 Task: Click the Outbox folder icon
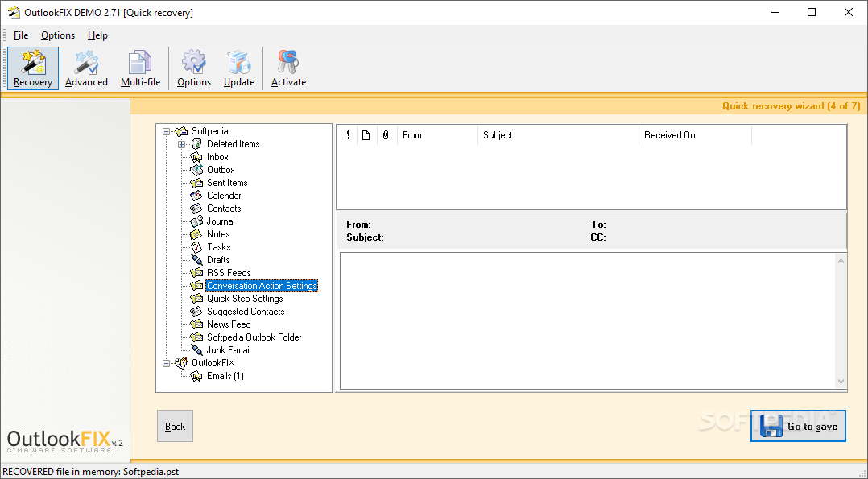tap(196, 170)
